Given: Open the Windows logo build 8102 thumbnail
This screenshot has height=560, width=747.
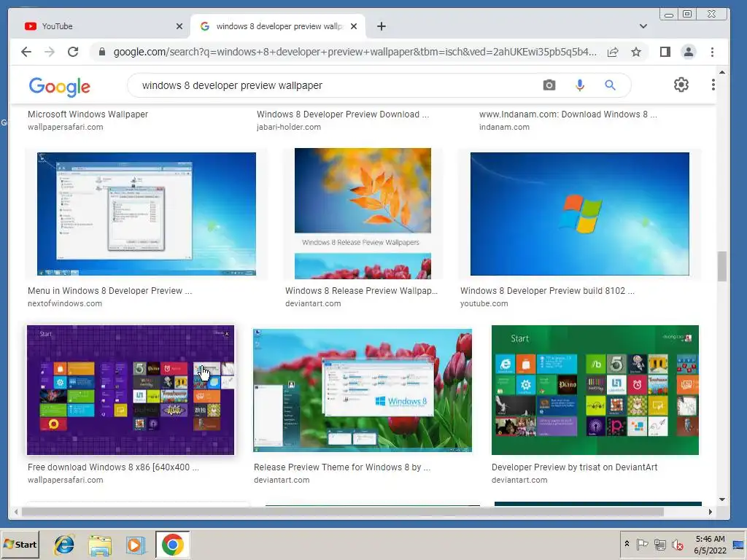Looking at the screenshot, I should pyautogui.click(x=580, y=214).
